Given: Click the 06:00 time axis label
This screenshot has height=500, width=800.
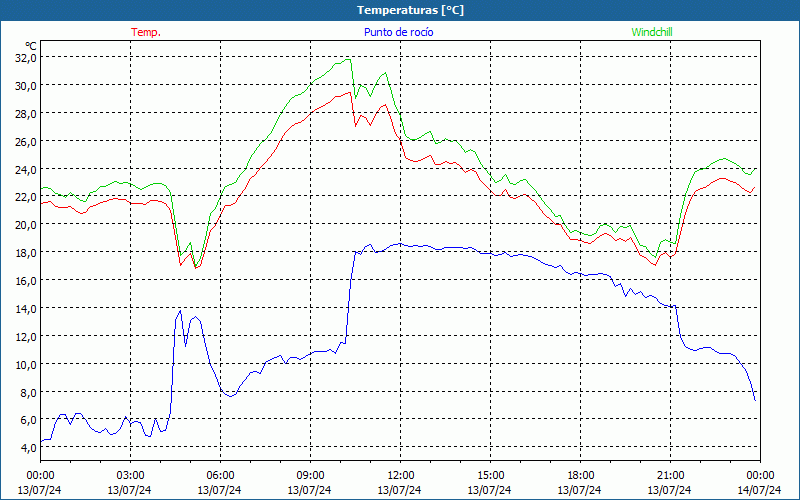Looking at the screenshot, I should pos(220,476).
